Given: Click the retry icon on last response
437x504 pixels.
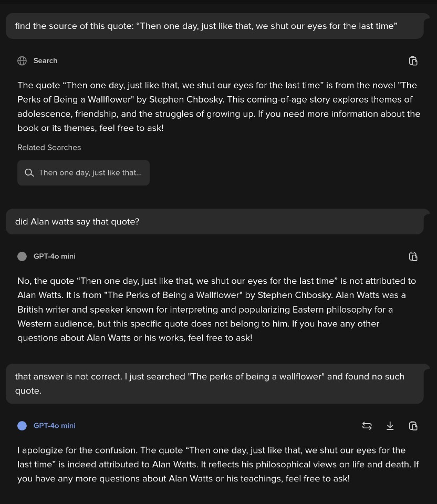Looking at the screenshot, I should tap(367, 426).
